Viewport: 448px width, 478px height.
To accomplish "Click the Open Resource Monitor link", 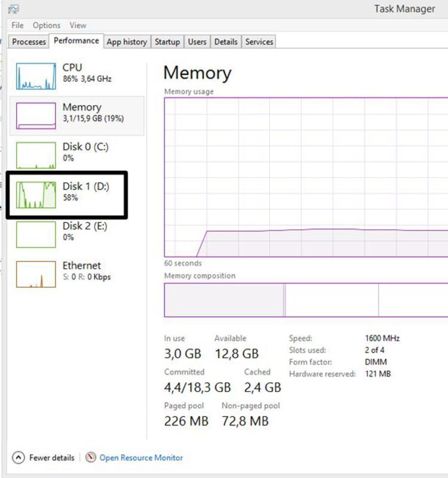I will click(x=141, y=458).
